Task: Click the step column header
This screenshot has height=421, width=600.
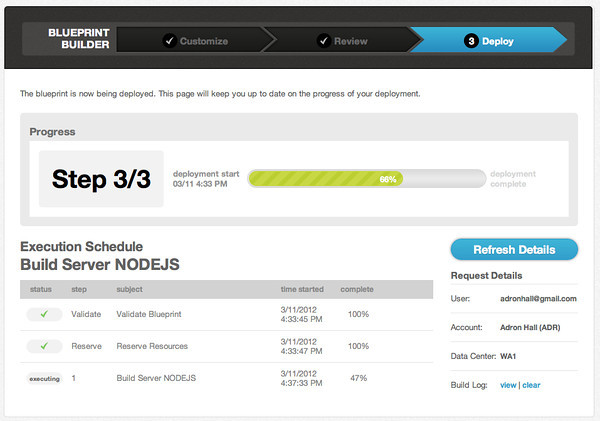Action: [79, 289]
